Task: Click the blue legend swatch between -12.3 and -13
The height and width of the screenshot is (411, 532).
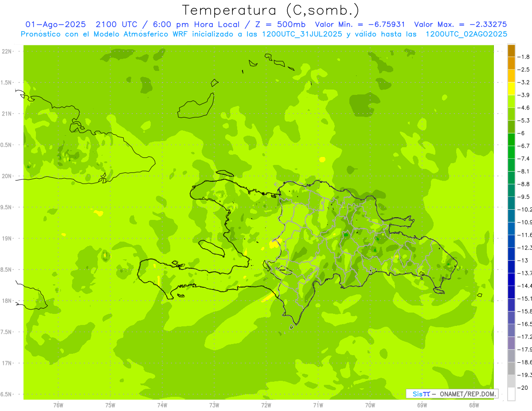Action: click(511, 254)
